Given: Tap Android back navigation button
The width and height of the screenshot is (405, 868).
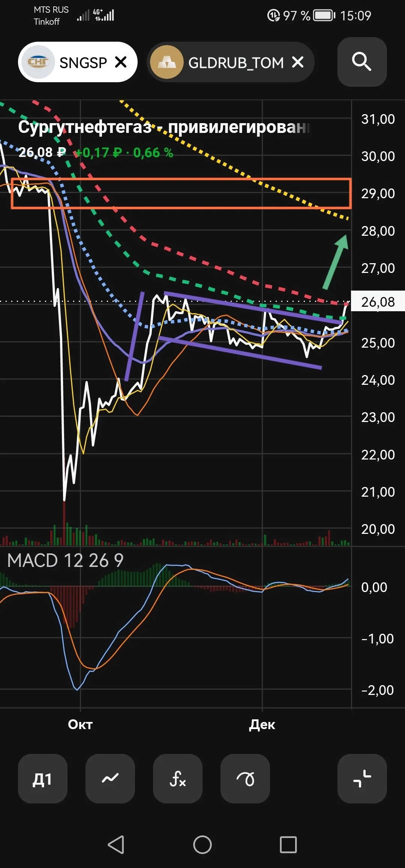Looking at the screenshot, I should click(116, 845).
